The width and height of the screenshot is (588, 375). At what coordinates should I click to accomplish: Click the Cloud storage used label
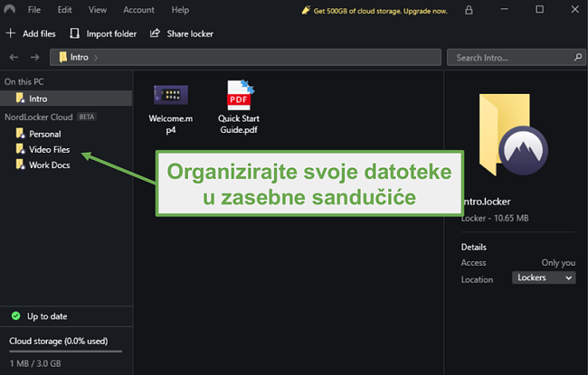[x=59, y=341]
